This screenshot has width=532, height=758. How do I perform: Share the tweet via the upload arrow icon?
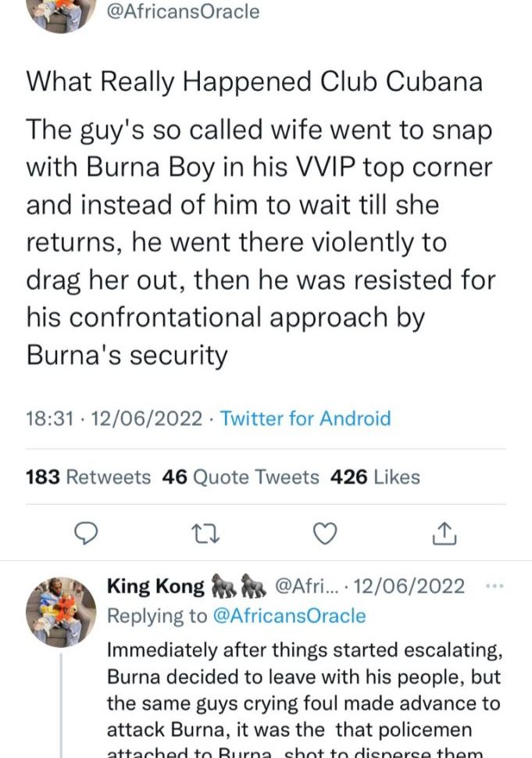(443, 533)
